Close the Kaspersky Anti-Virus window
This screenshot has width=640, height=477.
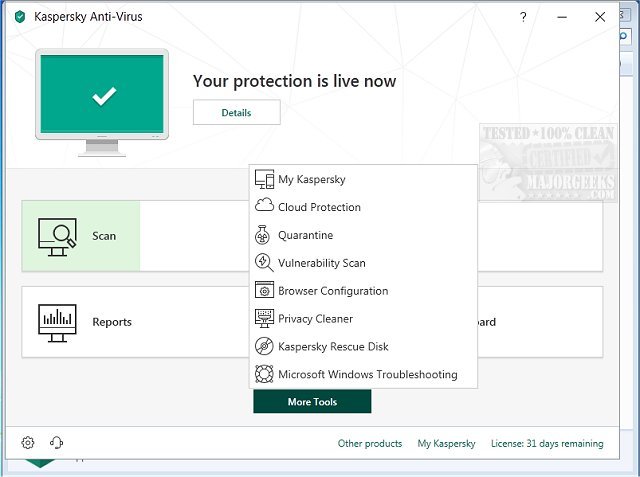click(x=600, y=17)
